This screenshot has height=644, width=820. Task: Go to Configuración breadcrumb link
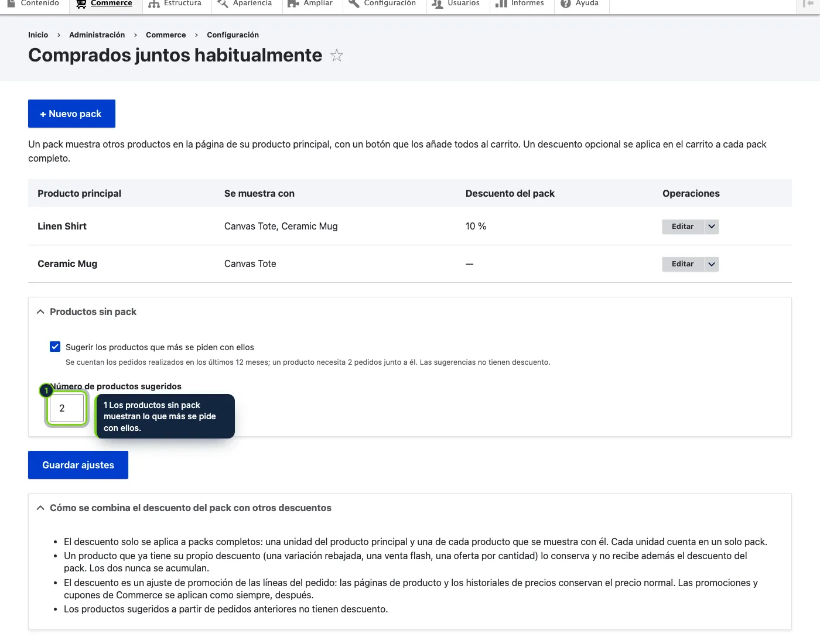233,35
